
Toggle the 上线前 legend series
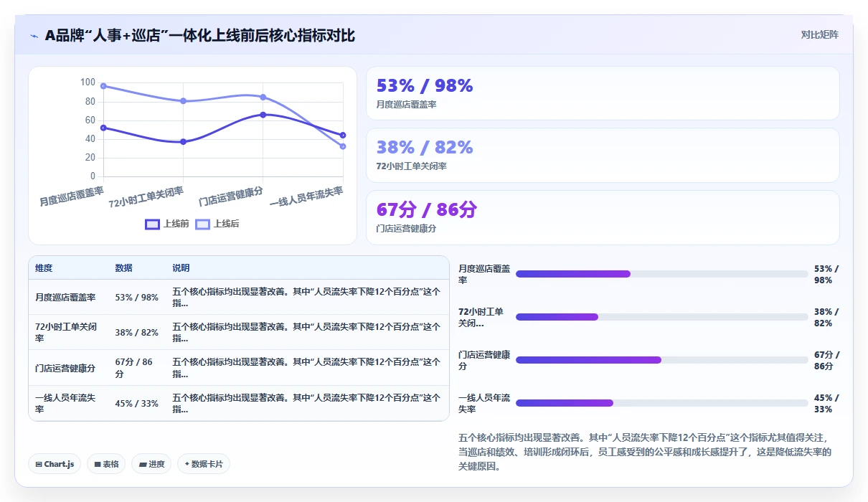tap(167, 224)
